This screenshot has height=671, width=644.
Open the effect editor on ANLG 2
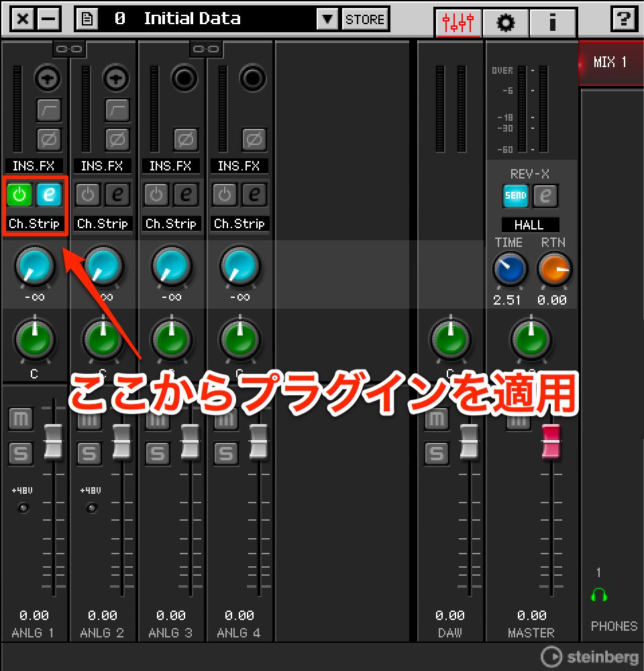coord(117,195)
